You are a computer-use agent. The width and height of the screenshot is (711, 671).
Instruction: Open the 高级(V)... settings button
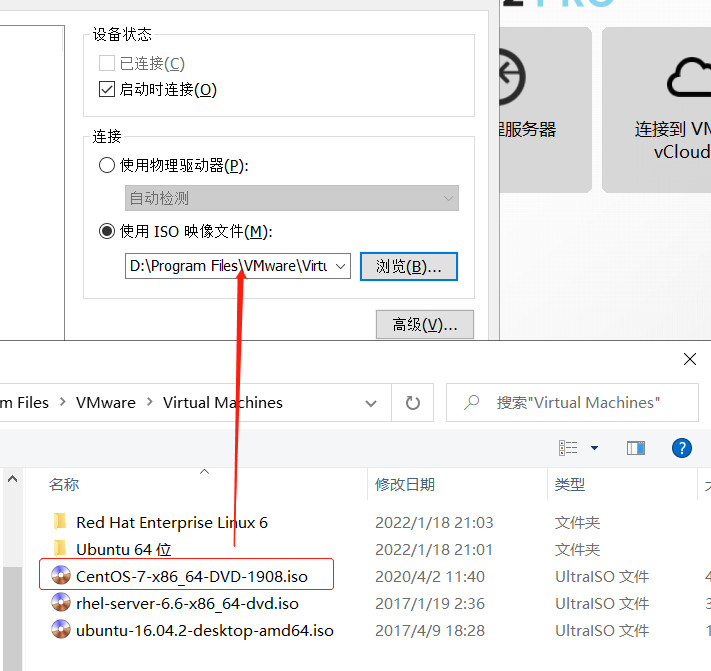click(425, 325)
